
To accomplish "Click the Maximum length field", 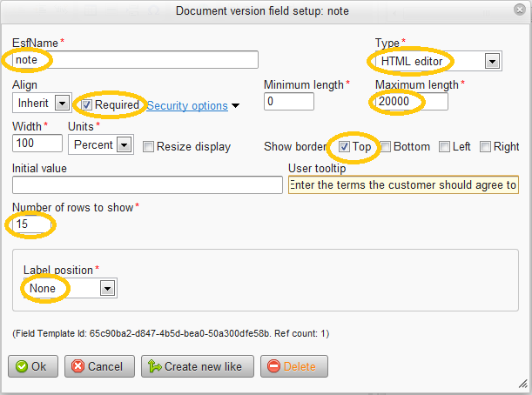I will (412, 102).
